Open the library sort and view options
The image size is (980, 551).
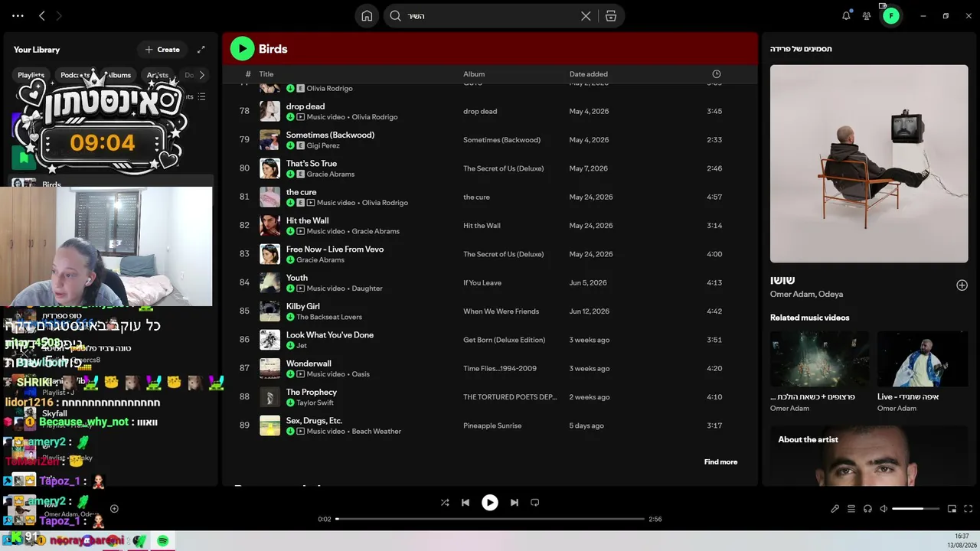click(x=201, y=96)
